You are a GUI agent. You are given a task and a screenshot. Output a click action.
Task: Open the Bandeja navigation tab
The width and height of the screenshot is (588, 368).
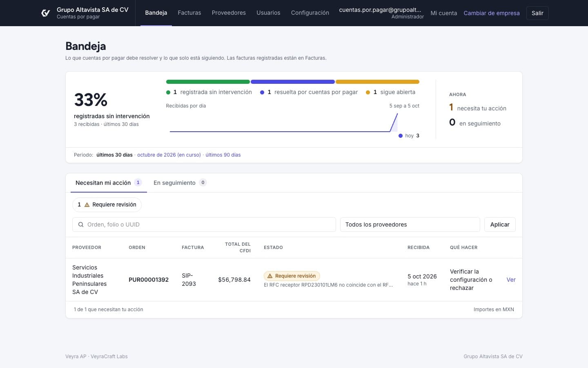156,13
